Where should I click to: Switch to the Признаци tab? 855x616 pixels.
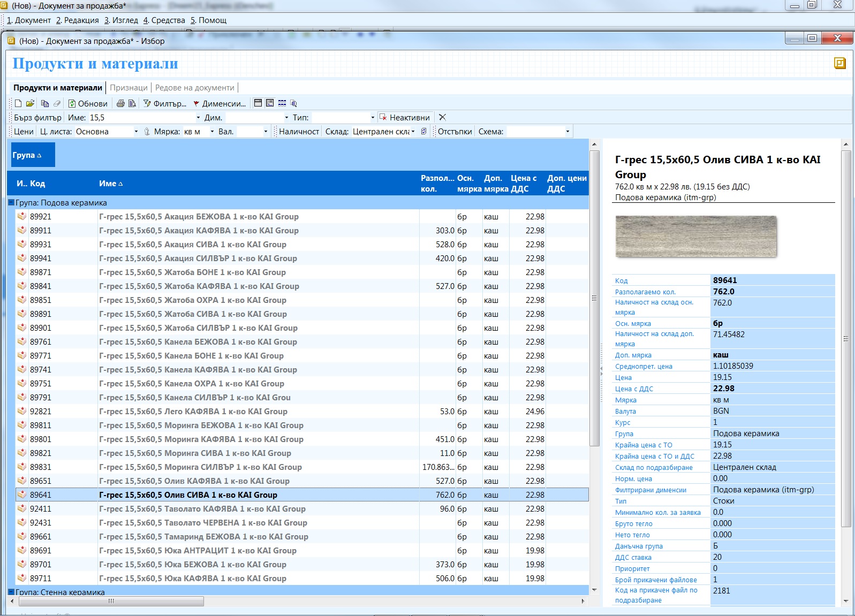(128, 88)
